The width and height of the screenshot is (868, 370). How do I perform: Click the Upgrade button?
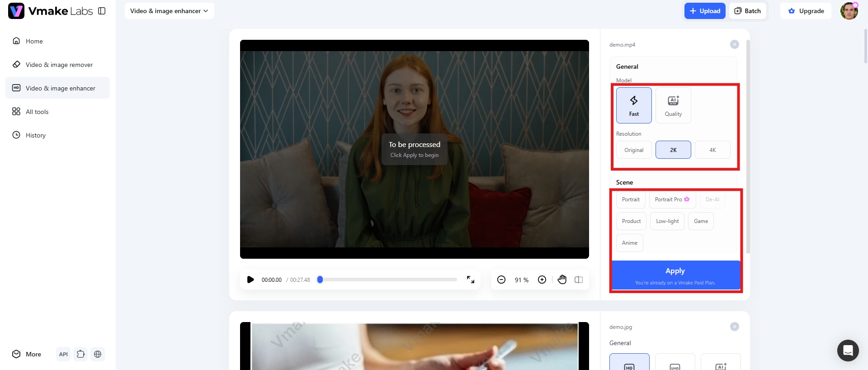[x=806, y=11]
